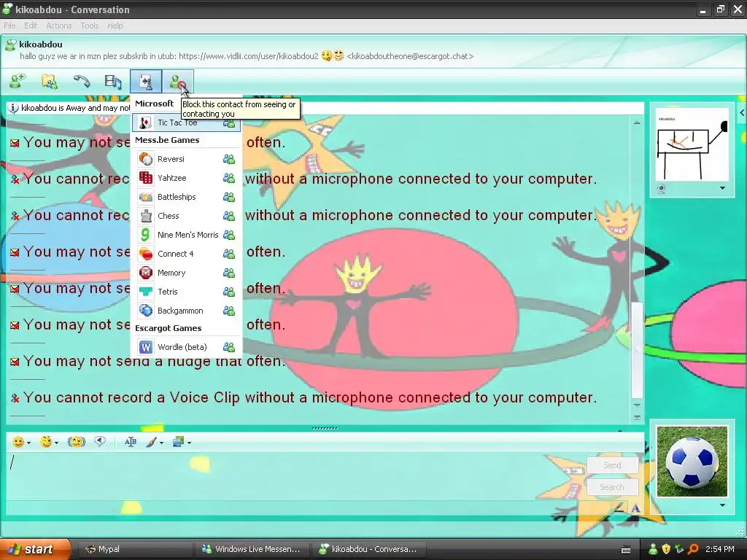Block this contact using the toolbar icon
This screenshot has width=747, height=560.
(x=178, y=82)
